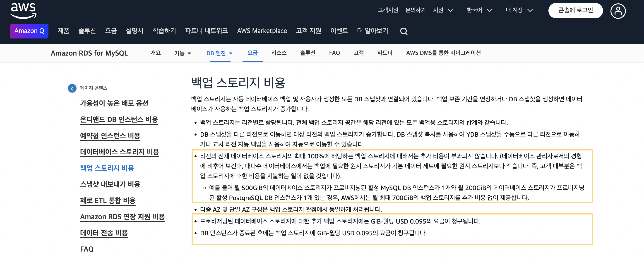This screenshot has width=644, height=267.
Task: Open the 한국어 language dropdown
Action: pyautogui.click(x=479, y=10)
